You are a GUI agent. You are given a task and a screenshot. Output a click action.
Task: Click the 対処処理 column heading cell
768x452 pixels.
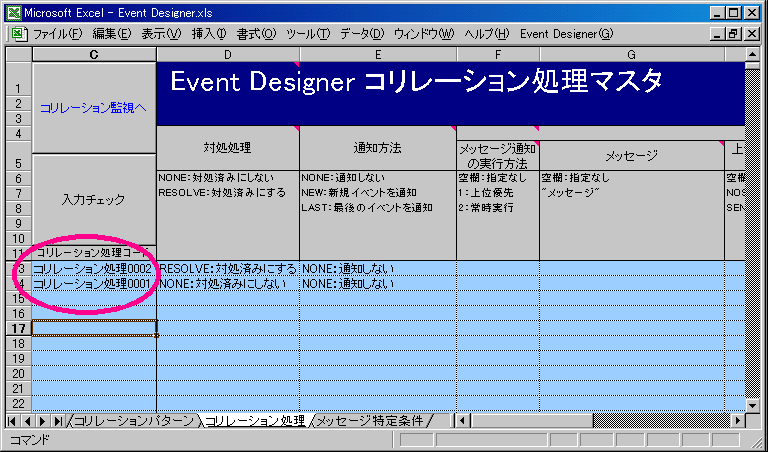228,148
